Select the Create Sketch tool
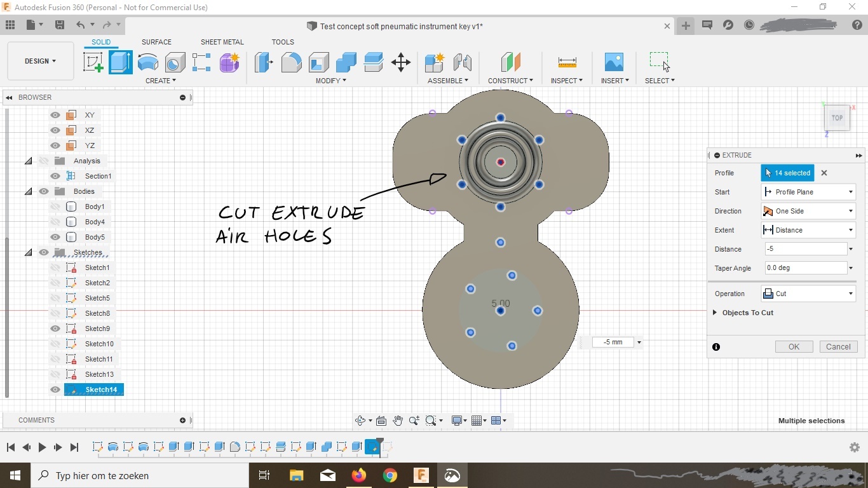The width and height of the screenshot is (868, 488). (x=93, y=62)
